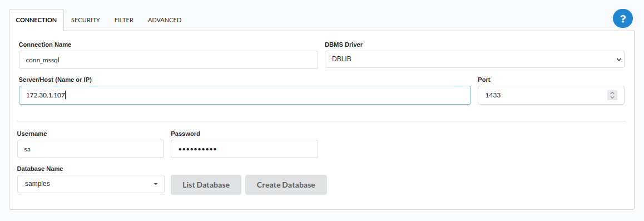Click the Server/Host field with 172.30.1.107

click(x=245, y=95)
